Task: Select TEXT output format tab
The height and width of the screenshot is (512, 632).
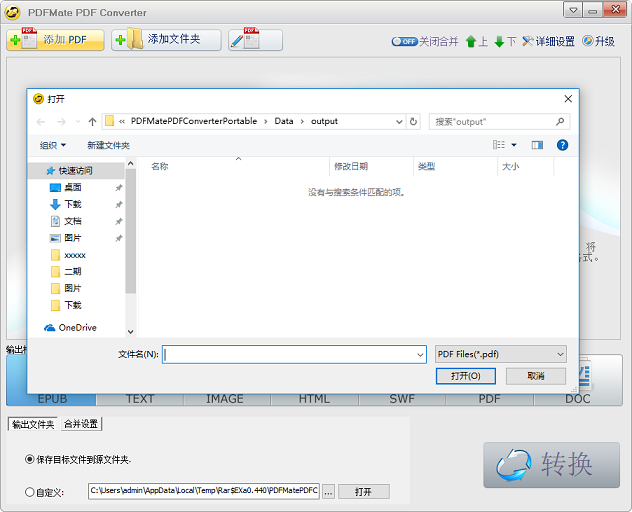Action: pos(140,399)
